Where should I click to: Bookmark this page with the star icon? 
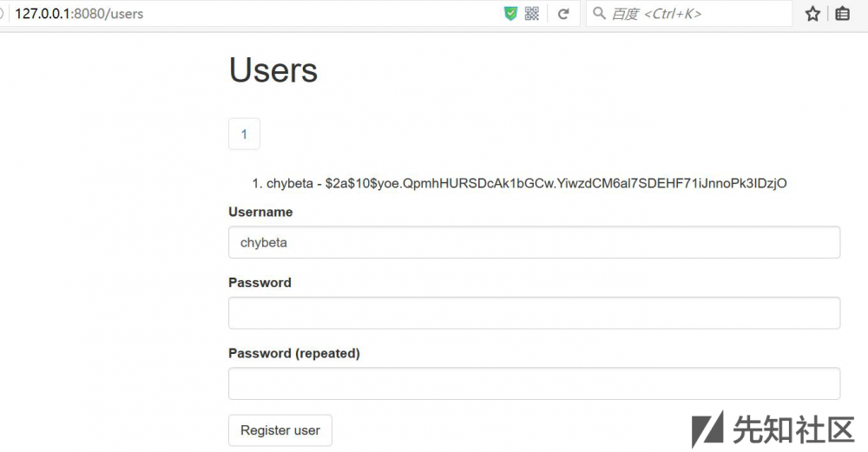pos(812,13)
